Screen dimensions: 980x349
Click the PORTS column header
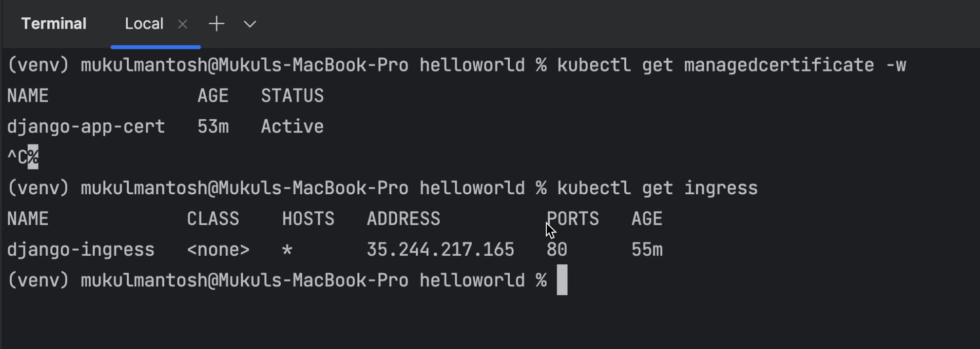tap(573, 219)
